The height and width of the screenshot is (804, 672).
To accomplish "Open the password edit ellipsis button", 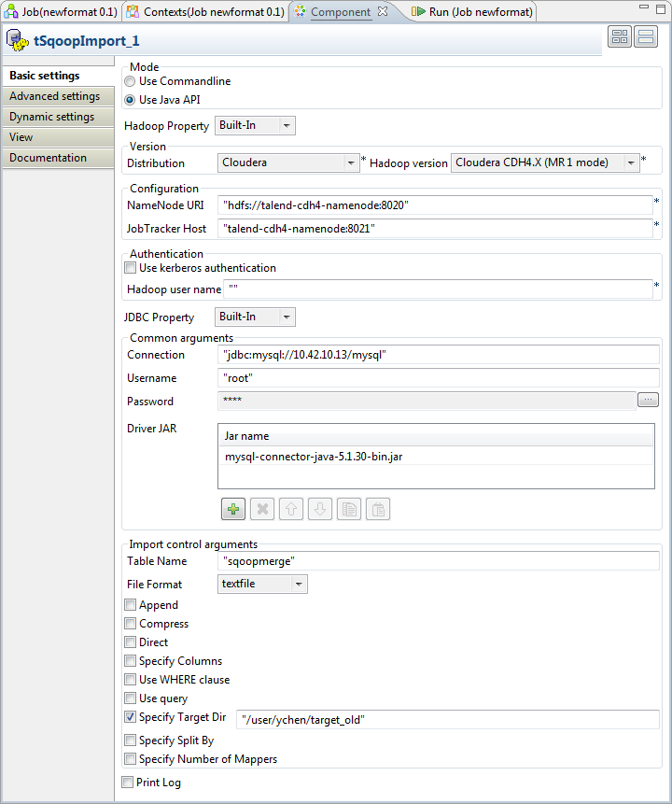I will [648, 400].
